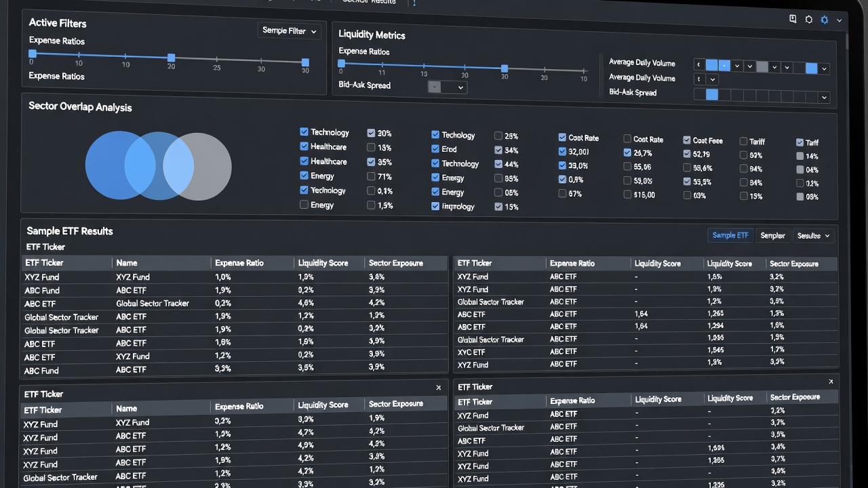Viewport: 868px width, 488px height.
Task: Open the Bid-Ask Spread dropdown under Liquidity Metrics
Action: [x=448, y=87]
